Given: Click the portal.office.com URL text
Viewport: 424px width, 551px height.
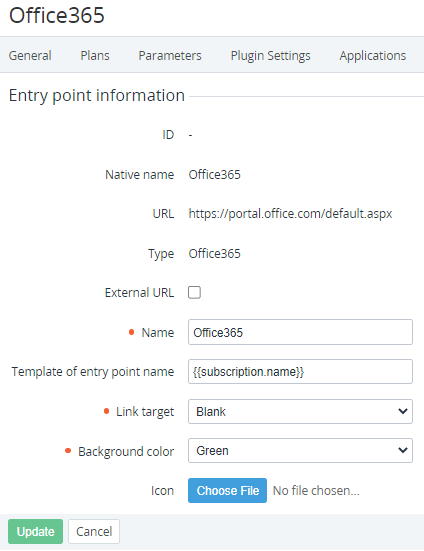Looking at the screenshot, I should click(290, 214).
